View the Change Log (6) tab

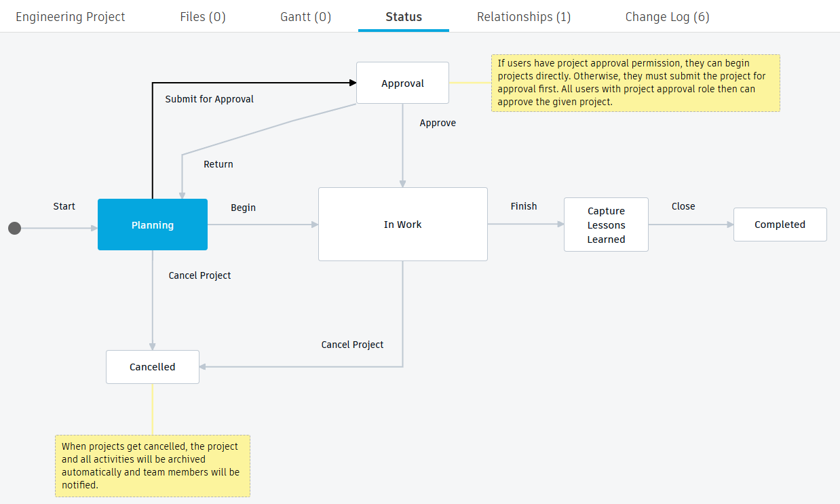pyautogui.click(x=668, y=17)
